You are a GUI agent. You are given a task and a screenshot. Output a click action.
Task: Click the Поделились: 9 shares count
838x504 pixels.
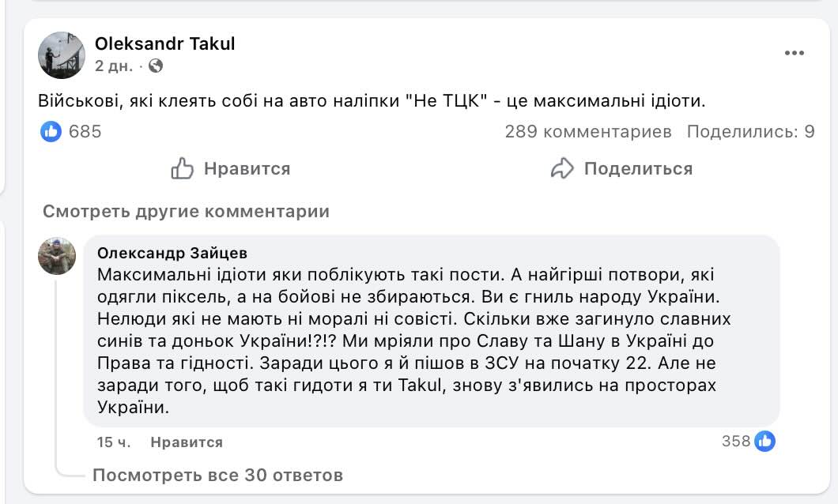click(750, 132)
